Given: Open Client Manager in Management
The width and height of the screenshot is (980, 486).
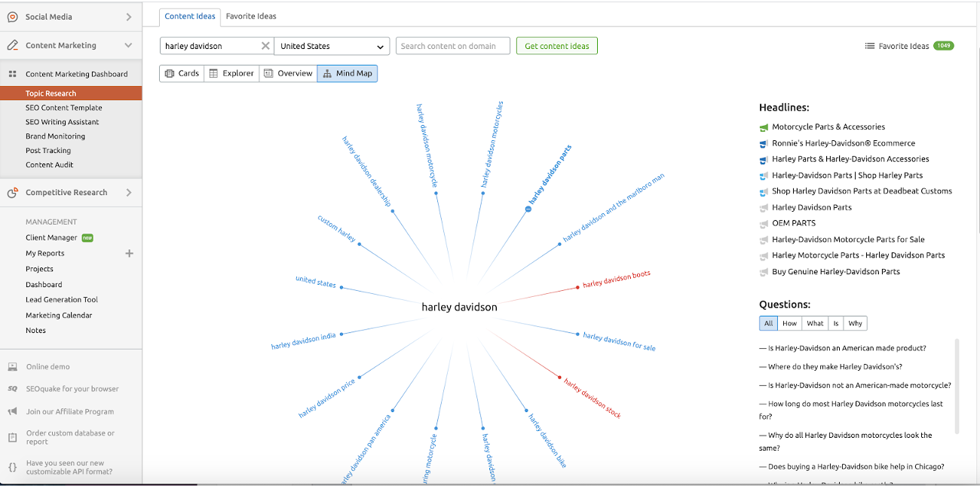Looking at the screenshot, I should (51, 238).
